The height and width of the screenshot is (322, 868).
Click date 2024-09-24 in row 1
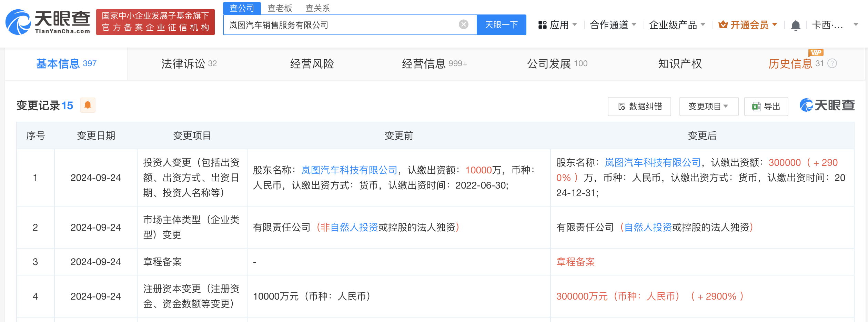(95, 178)
